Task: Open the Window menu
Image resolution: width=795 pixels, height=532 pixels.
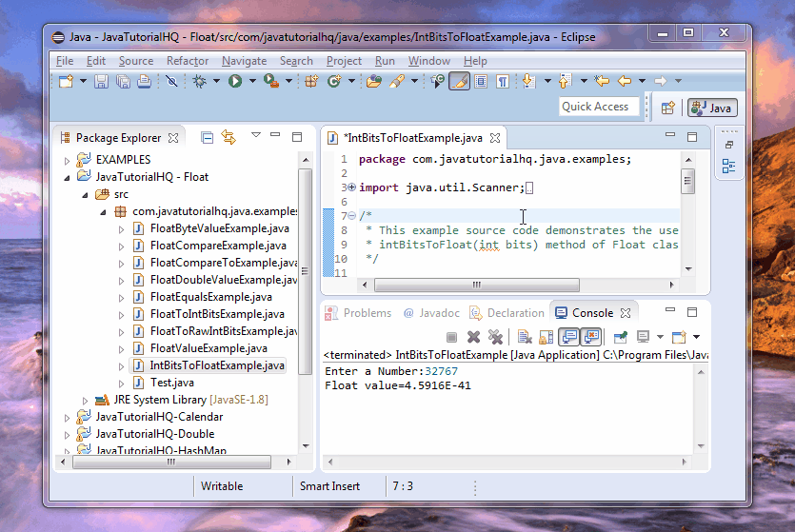Action: [x=429, y=61]
